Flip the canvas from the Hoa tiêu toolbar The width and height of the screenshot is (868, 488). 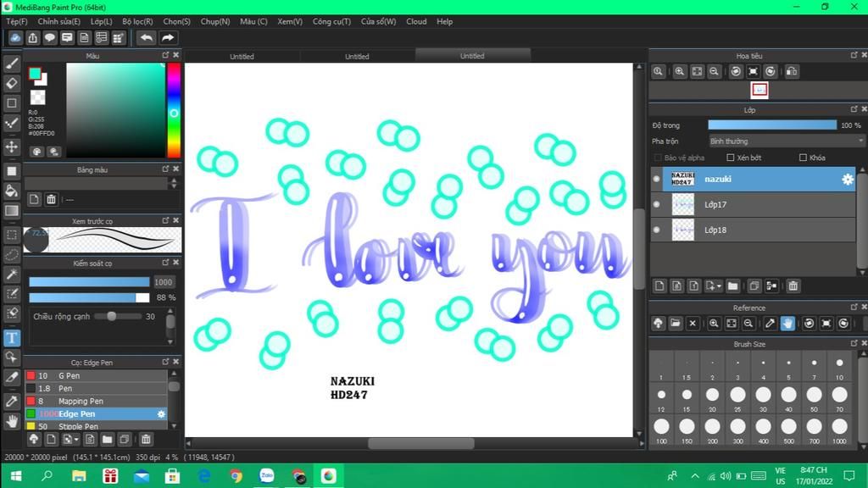pos(793,71)
